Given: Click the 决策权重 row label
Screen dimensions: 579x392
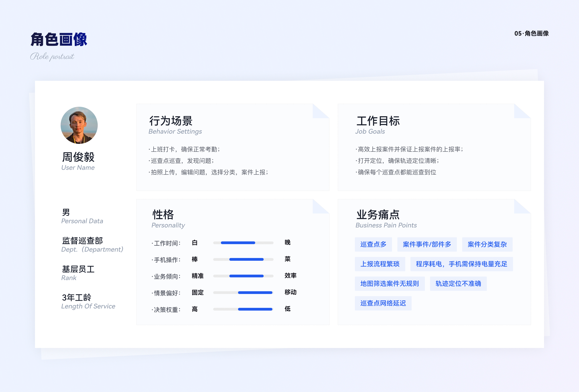Looking at the screenshot, I should pyautogui.click(x=166, y=310).
